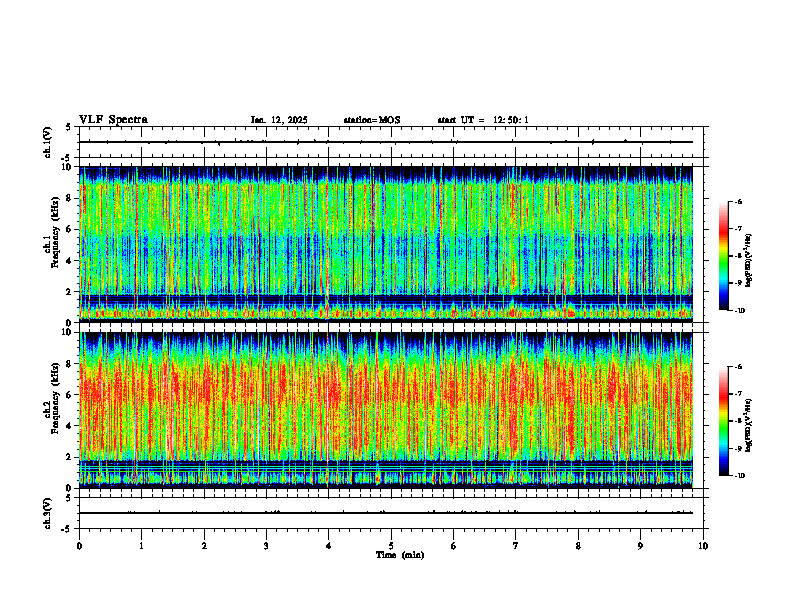
Task: Click the ch.1 colorbar "-8" tick value
Action: (x=738, y=256)
